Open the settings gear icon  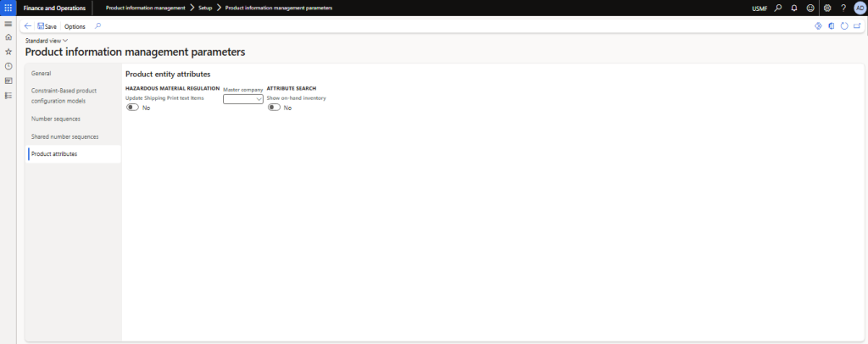tap(827, 8)
